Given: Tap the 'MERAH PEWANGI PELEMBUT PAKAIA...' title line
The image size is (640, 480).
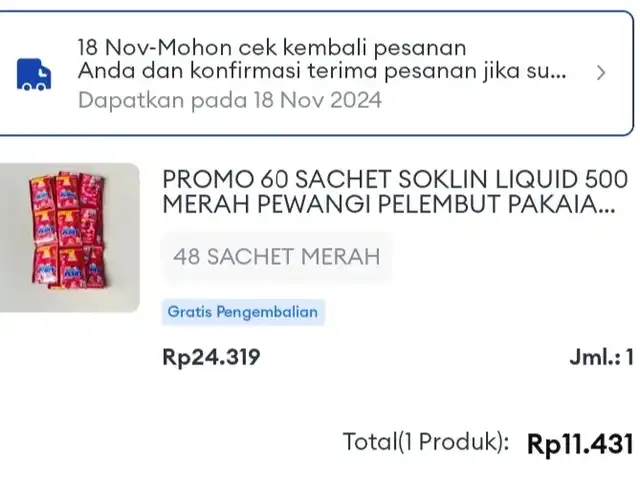Looking at the screenshot, I should (389, 204).
